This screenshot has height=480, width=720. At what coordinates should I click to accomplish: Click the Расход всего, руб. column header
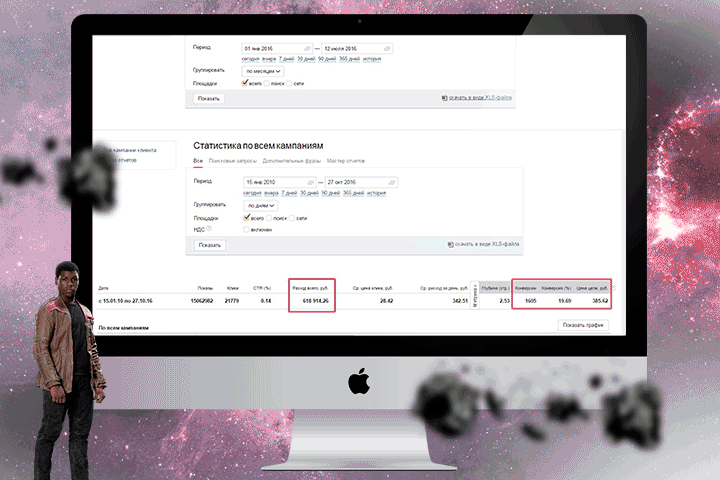point(310,288)
